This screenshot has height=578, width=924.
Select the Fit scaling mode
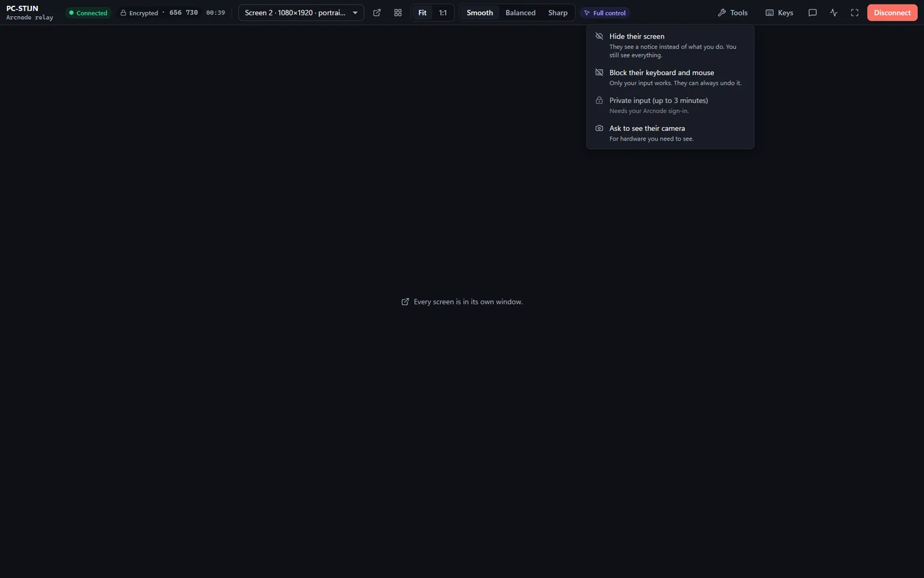(x=422, y=13)
